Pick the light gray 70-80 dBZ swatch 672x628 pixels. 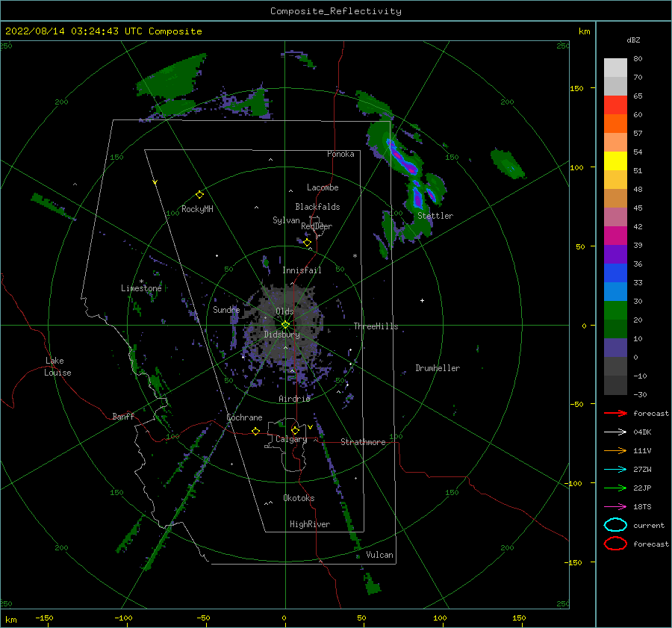(615, 68)
